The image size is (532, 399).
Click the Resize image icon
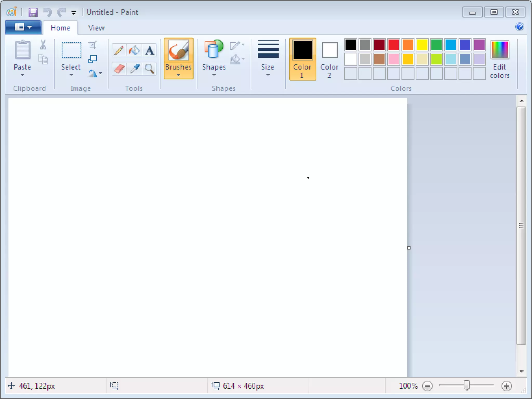coord(92,59)
